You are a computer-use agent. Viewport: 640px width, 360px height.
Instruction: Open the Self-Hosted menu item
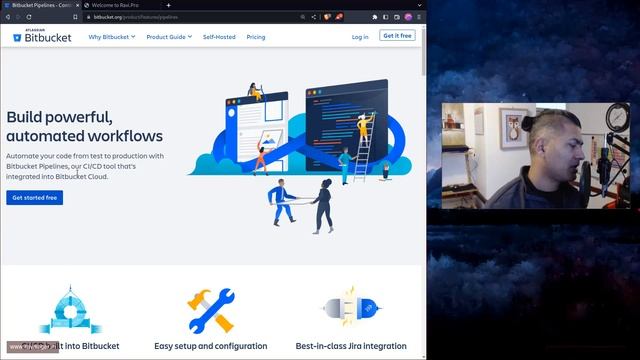tap(219, 37)
